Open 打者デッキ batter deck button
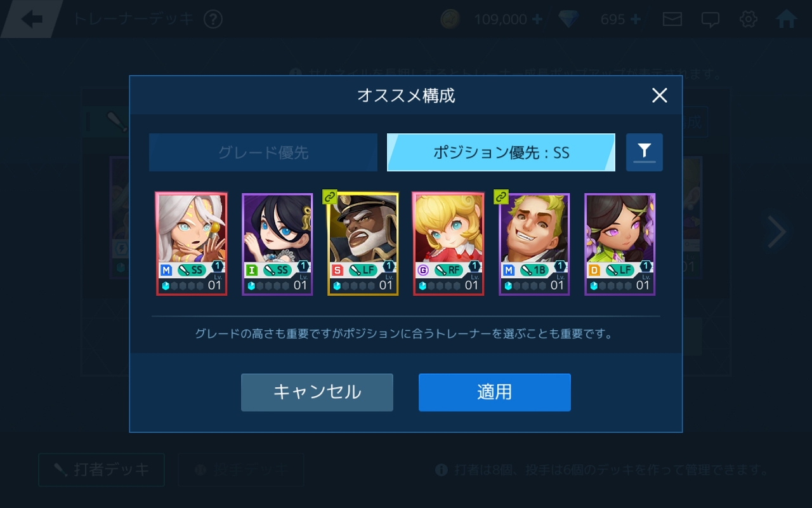 click(x=101, y=470)
